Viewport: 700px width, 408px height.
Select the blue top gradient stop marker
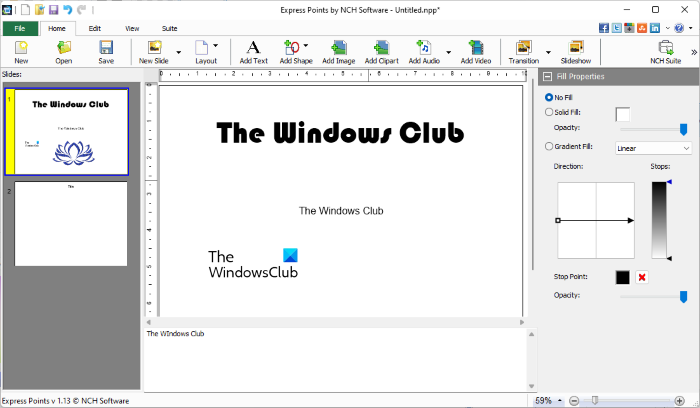(x=669, y=182)
